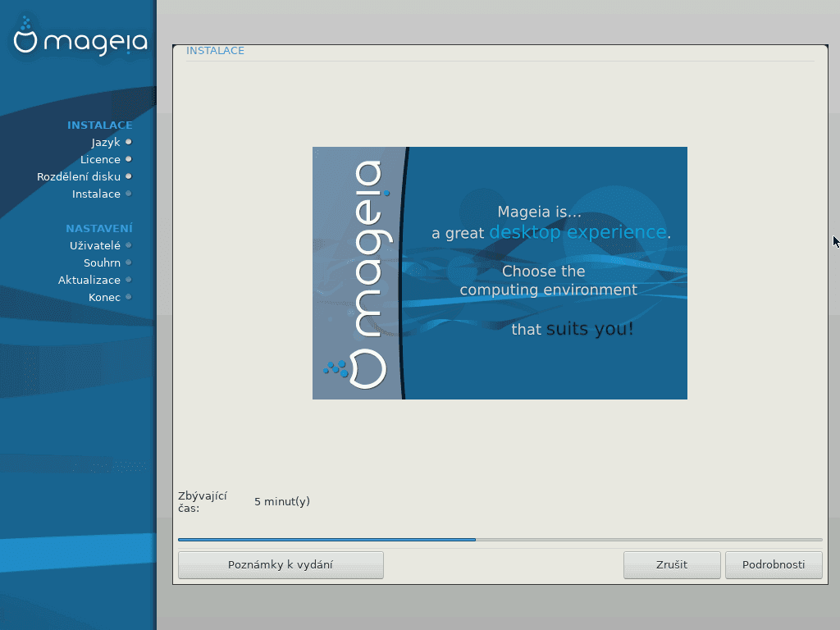The image size is (840, 630).
Task: Select the Instalace step under Jazyk list
Action: pyautogui.click(x=97, y=194)
